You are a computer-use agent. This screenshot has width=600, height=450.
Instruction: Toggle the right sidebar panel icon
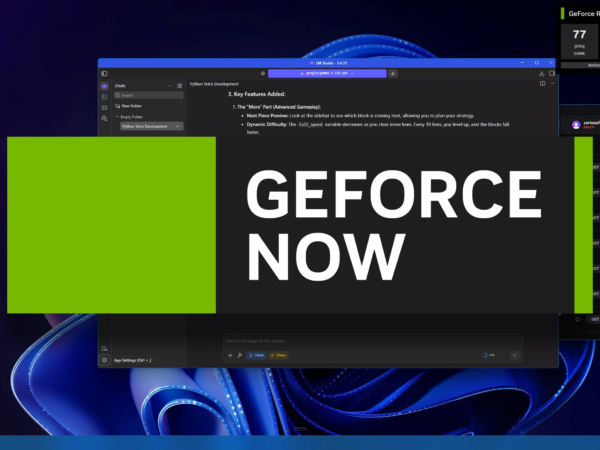pyautogui.click(x=552, y=73)
